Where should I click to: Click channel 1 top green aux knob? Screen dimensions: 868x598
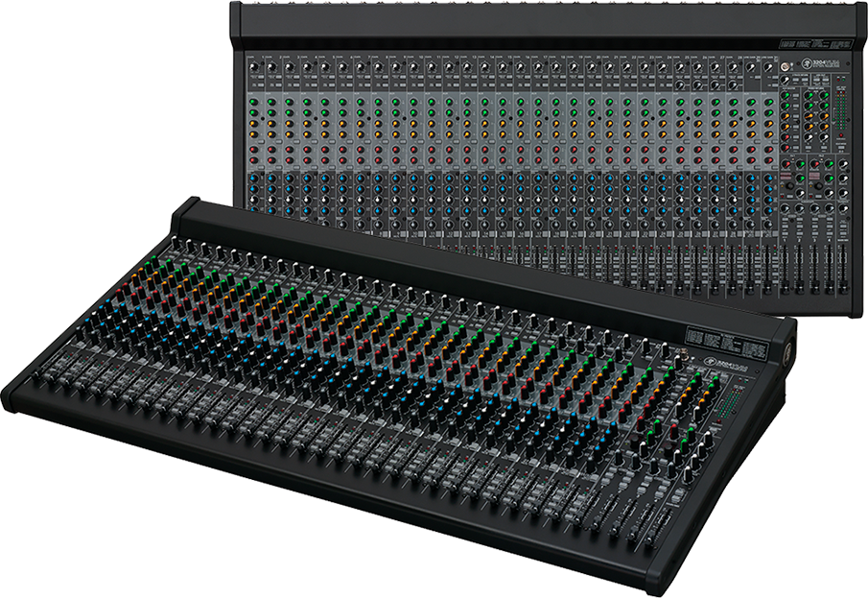(x=254, y=102)
